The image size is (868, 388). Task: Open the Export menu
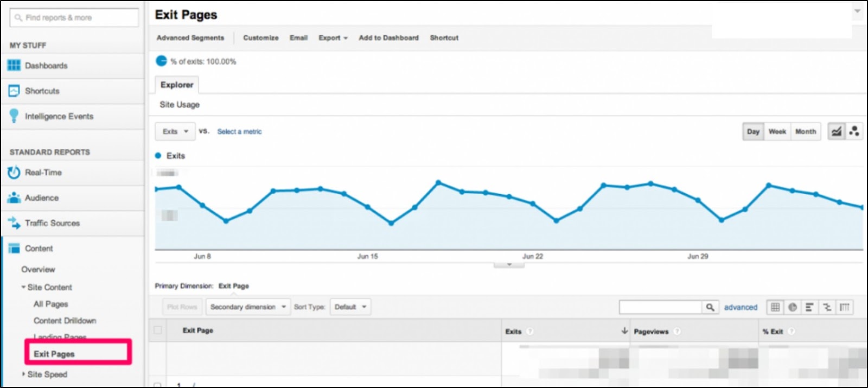click(x=333, y=38)
